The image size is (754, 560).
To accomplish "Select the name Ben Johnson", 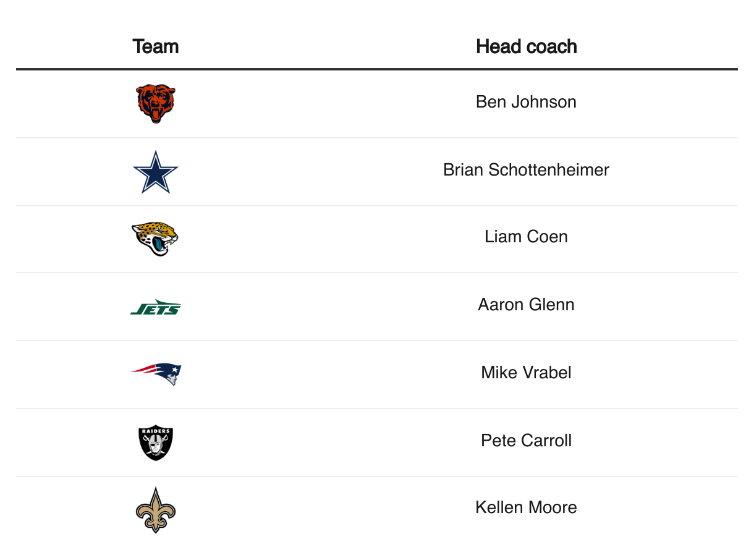I will [527, 102].
